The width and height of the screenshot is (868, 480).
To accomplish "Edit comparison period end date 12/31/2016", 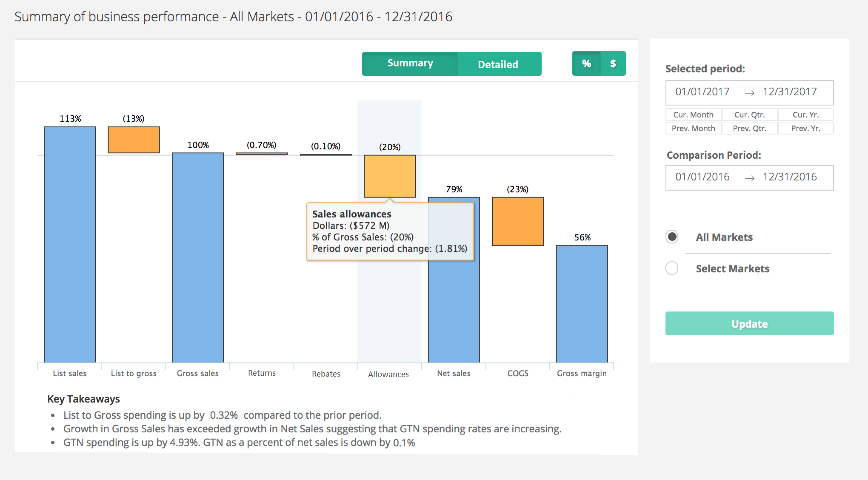I will [x=789, y=177].
